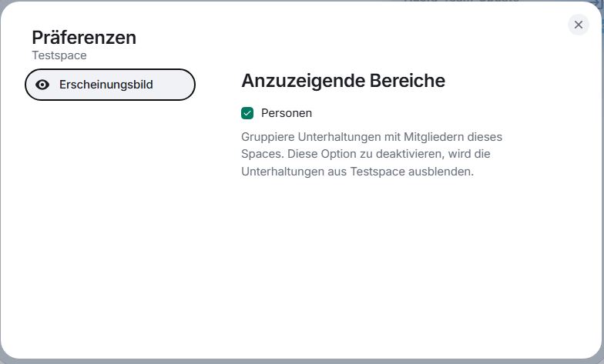Click the Anzuzeigende Bereiche heading
The height and width of the screenshot is (364, 604).
coord(344,81)
